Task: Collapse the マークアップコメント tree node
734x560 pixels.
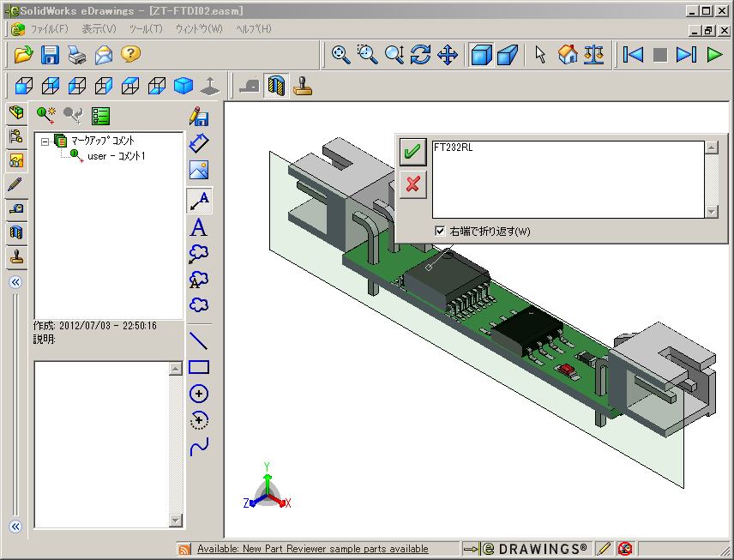Action: click(44, 142)
